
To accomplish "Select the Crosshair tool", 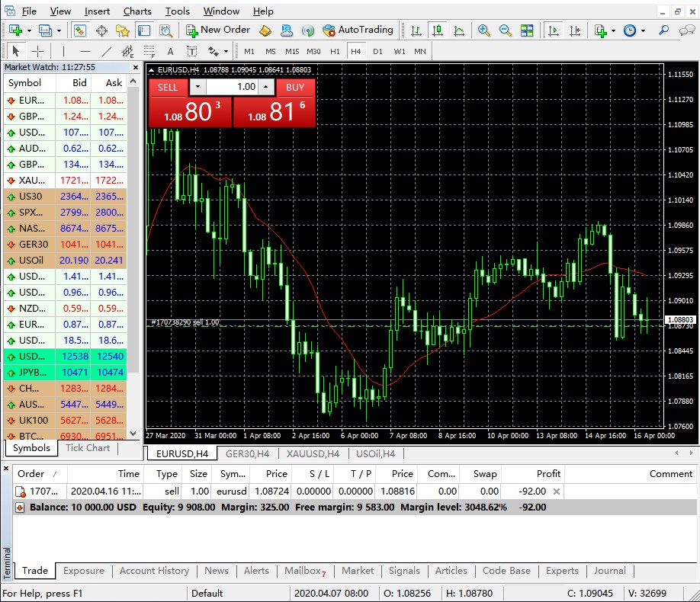I will (x=37, y=51).
